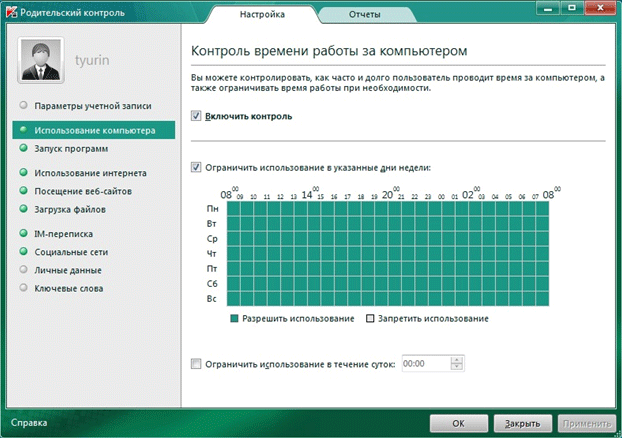Click the green status dot beside IM-переписка
This screenshot has height=438, width=622.
pos(23,233)
